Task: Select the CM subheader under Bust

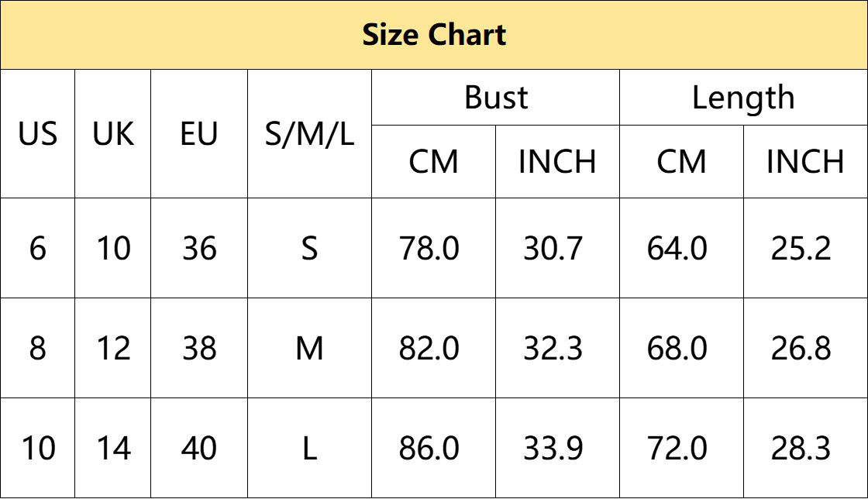Action: 433,161
